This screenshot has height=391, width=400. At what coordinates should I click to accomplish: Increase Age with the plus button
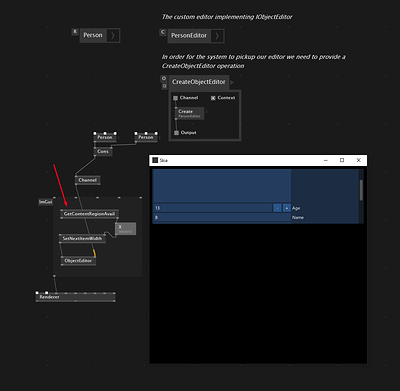point(287,208)
